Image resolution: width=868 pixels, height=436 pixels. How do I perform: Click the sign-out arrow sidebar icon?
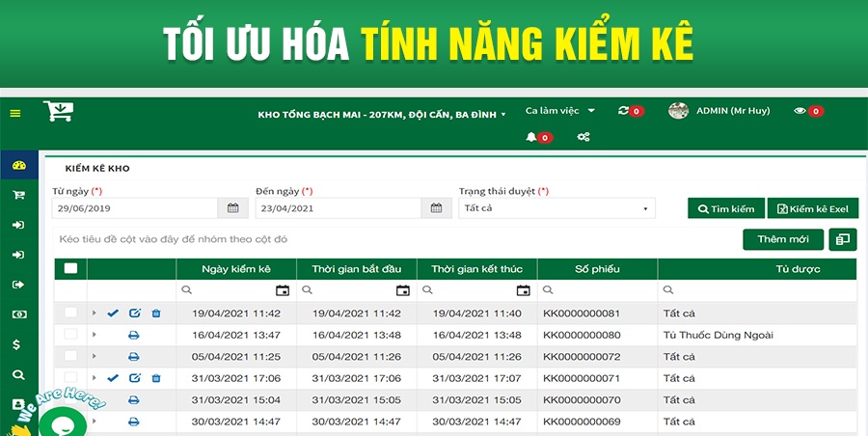19,285
